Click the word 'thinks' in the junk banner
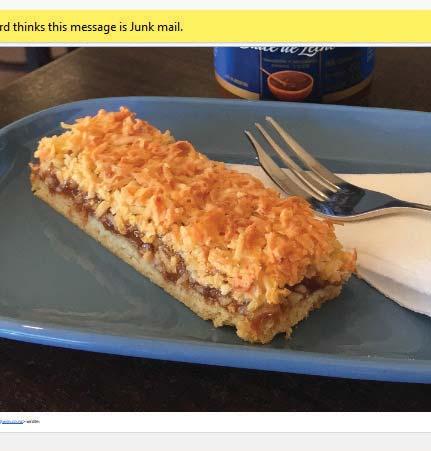 point(29,27)
